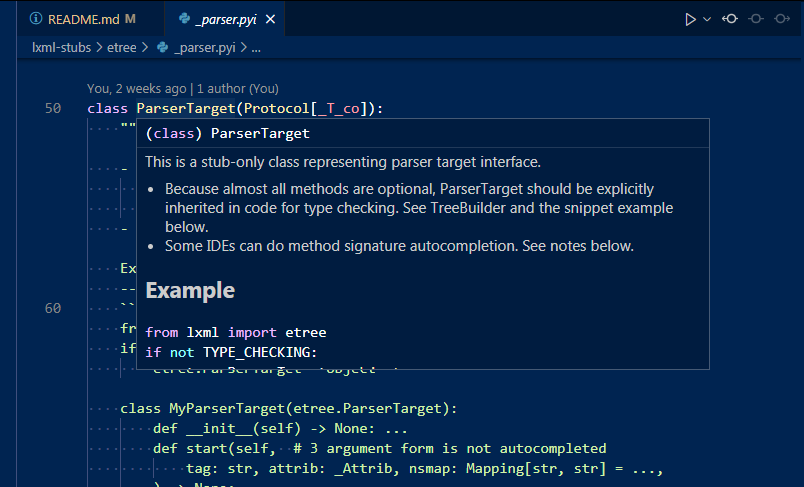The height and width of the screenshot is (487, 804).
Task: Click line number 50 in gutter
Action: (53, 108)
